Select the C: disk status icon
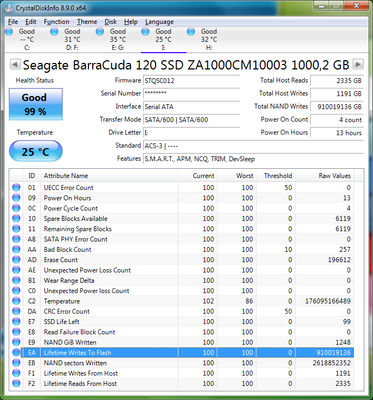373x400 pixels. (x=9, y=32)
